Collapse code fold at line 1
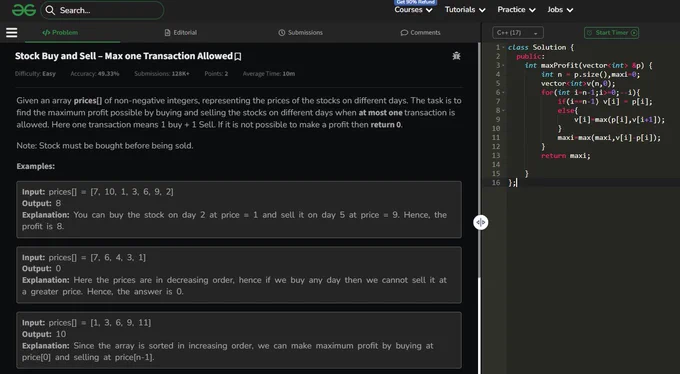This screenshot has width=680, height=374. point(503,47)
